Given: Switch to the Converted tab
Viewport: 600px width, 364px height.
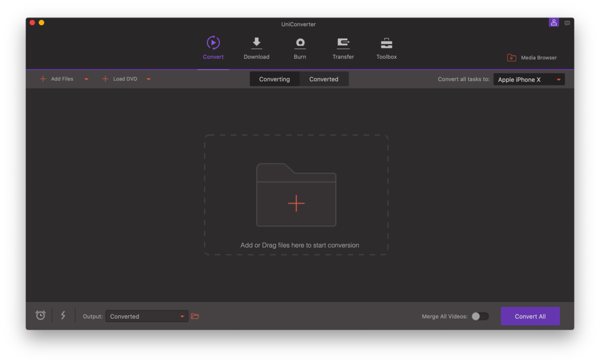Looking at the screenshot, I should coord(324,79).
